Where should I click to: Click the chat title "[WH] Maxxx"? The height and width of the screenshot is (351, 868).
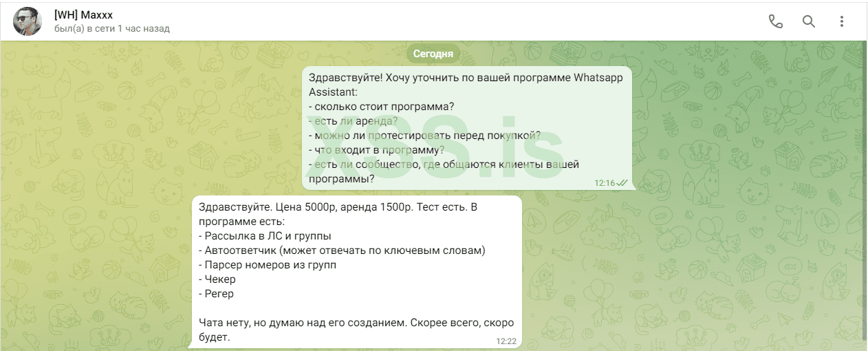pyautogui.click(x=83, y=15)
